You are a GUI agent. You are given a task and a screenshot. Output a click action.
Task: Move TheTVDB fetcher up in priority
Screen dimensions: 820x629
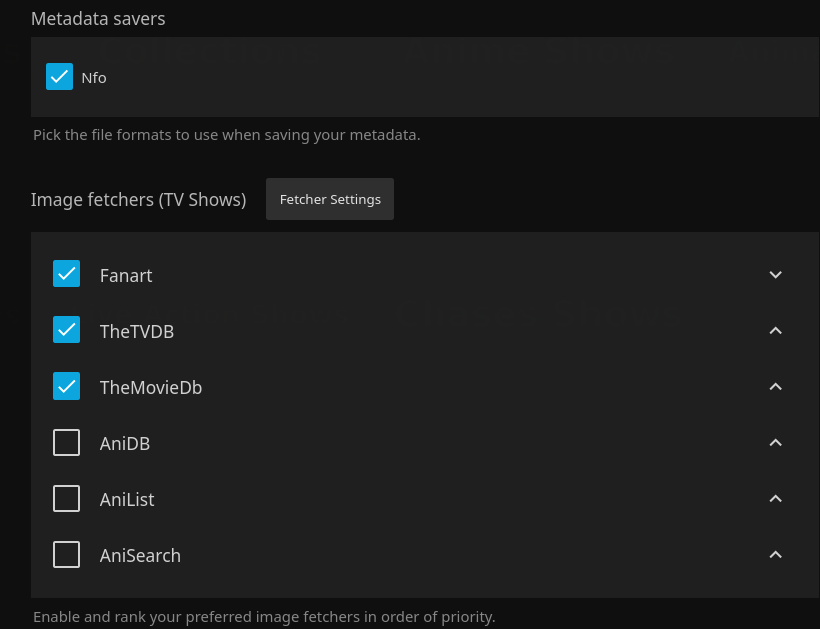point(775,331)
